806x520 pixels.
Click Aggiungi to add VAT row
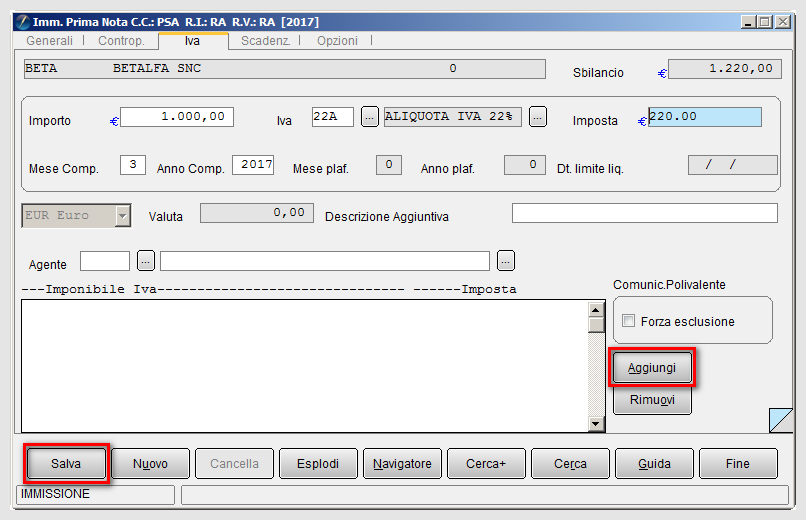pos(652,367)
